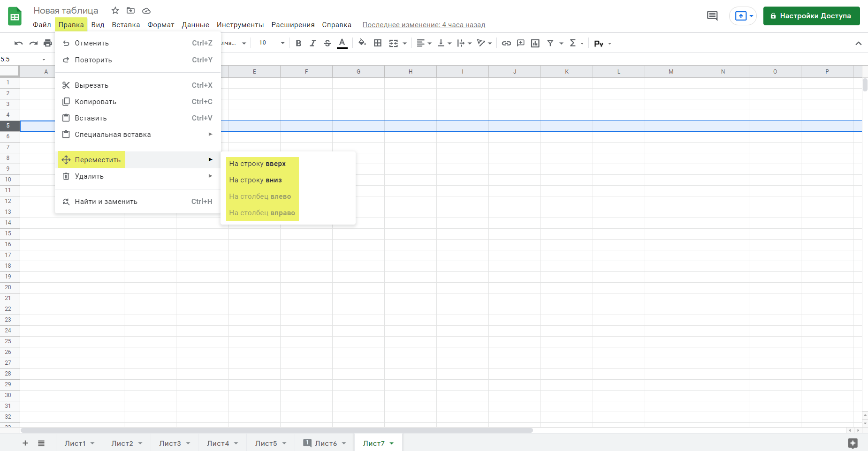
Task: Open the Файл menu
Action: point(42,25)
